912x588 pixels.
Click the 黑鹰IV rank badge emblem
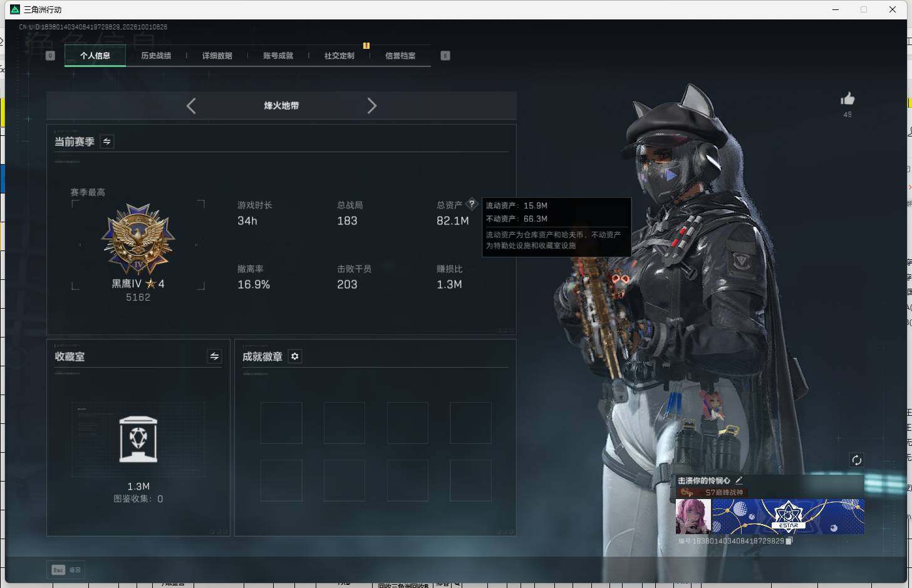(138, 240)
